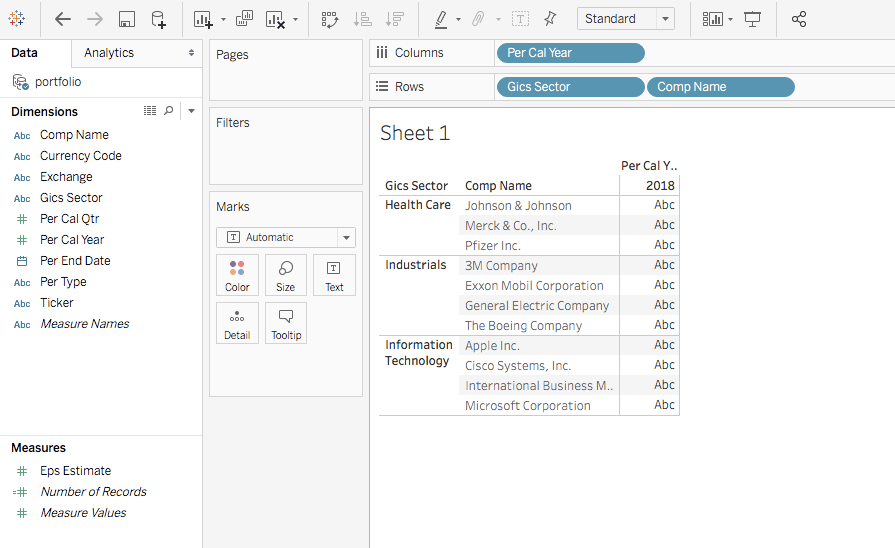The width and height of the screenshot is (895, 548).
Task: Toggle the Fix axes pin icon
Action: point(550,19)
